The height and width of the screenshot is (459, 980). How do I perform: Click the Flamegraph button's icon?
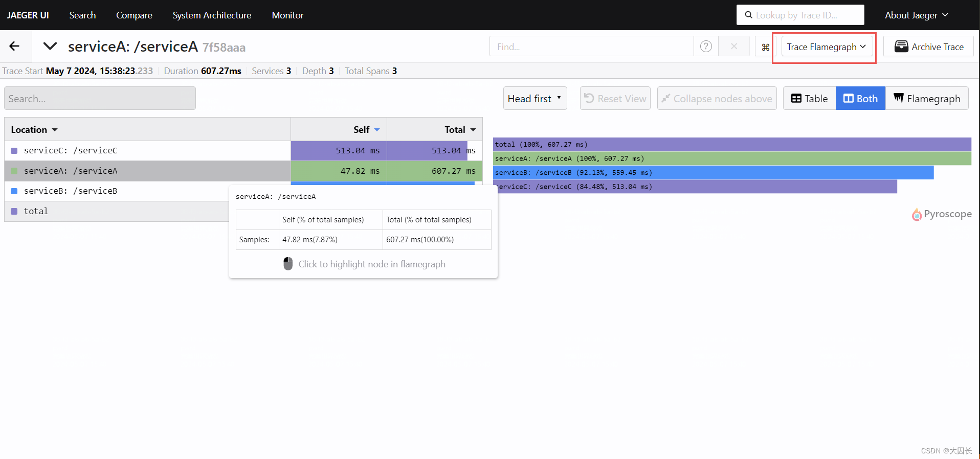pos(899,98)
